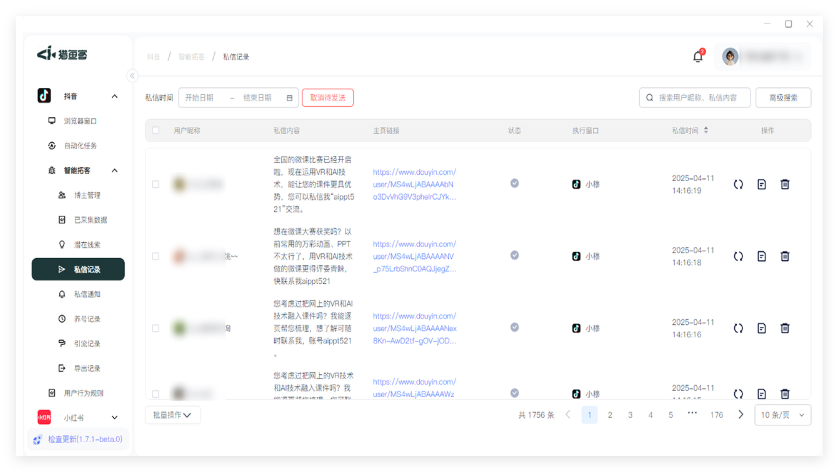Click the 取消待发送 button
This screenshot has width=839, height=472.
[328, 98]
